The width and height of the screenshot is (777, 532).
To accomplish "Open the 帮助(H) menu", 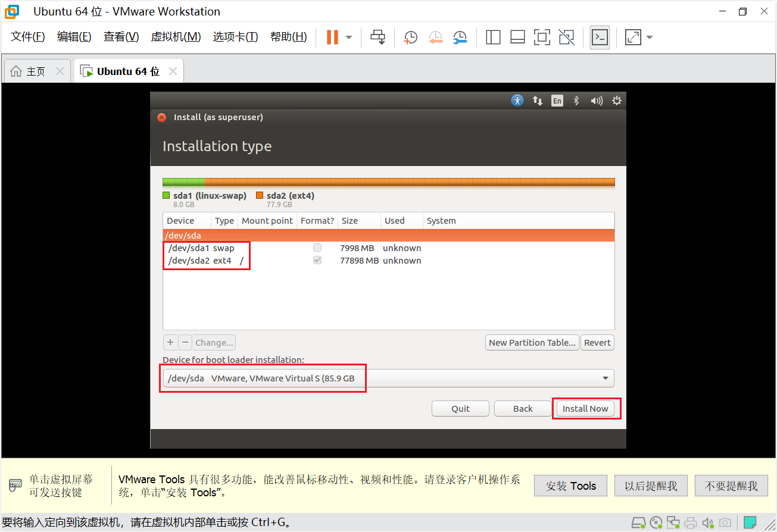I will [x=288, y=37].
